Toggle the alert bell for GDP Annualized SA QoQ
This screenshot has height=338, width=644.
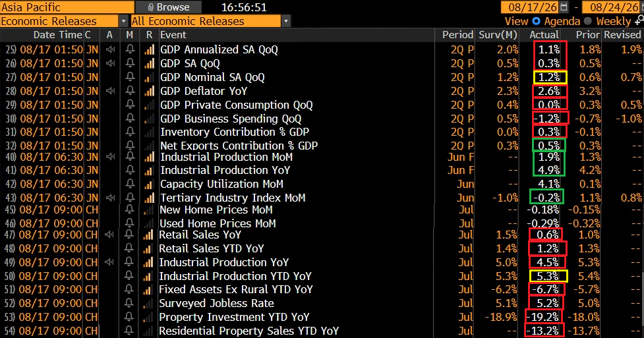pyautogui.click(x=130, y=49)
